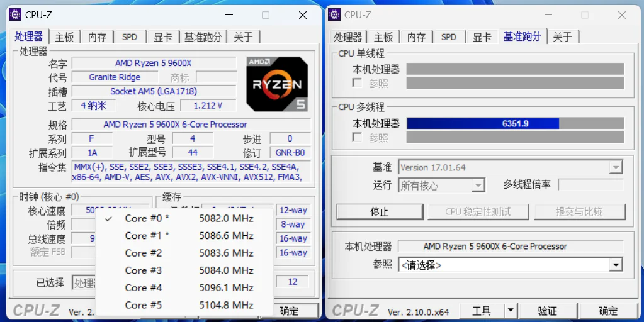Image resolution: width=644 pixels, height=322 pixels.
Task: Click the 多线程倍率 field
Action: (x=591, y=185)
